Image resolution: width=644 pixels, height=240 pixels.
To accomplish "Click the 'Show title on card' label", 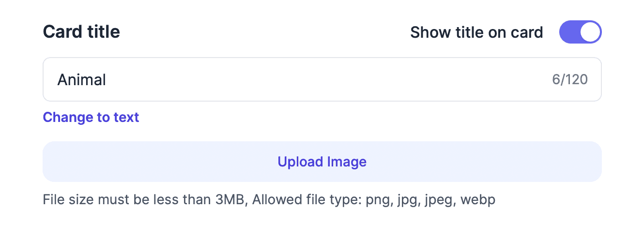I will click(x=476, y=32).
